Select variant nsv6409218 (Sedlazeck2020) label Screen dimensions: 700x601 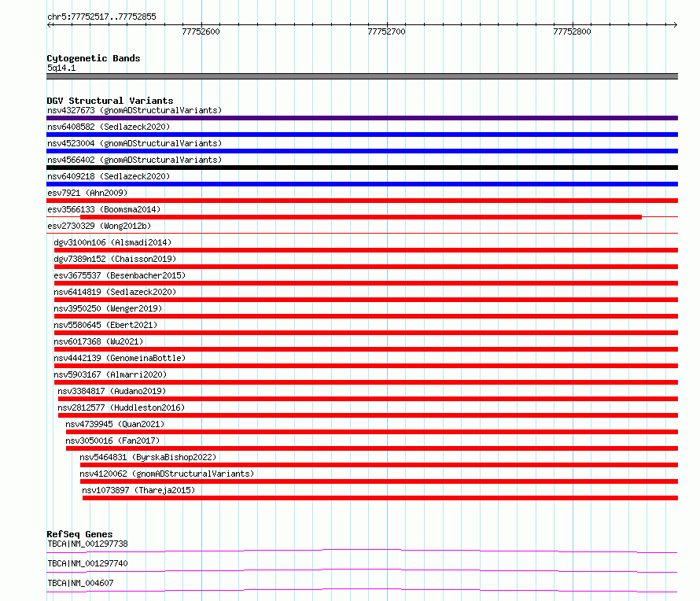click(109, 176)
